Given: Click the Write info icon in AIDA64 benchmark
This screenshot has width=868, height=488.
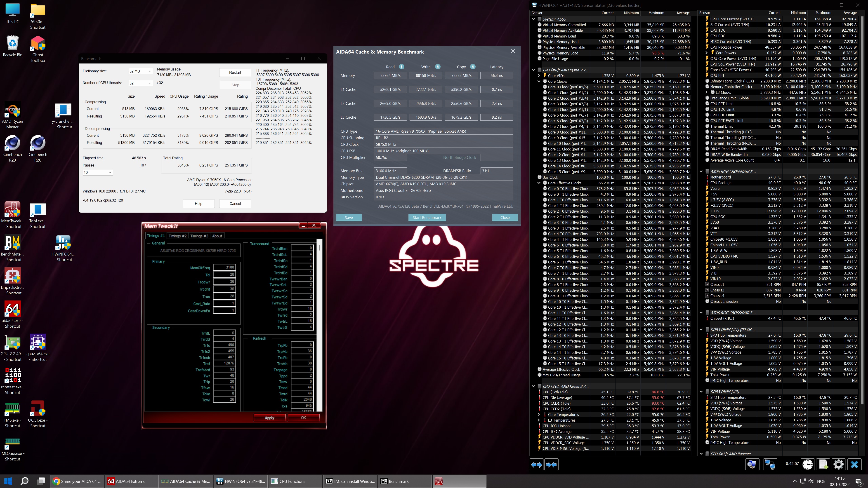Looking at the screenshot, I should [x=438, y=67].
